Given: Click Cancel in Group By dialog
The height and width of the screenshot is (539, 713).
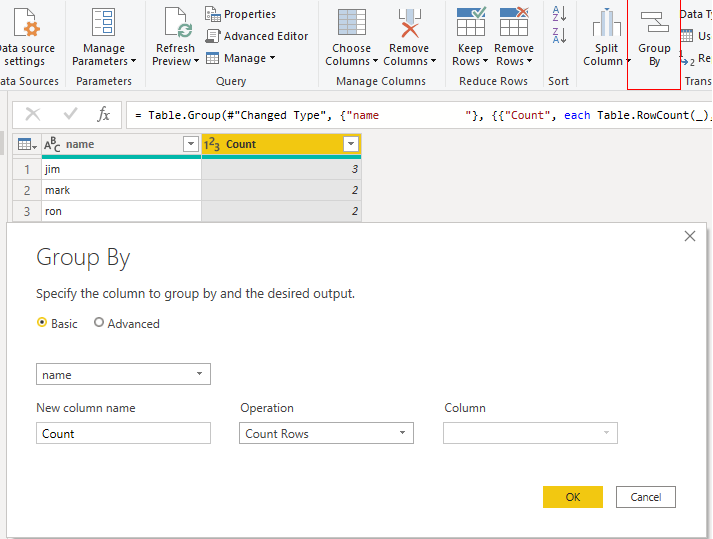Looking at the screenshot, I should pyautogui.click(x=646, y=497).
